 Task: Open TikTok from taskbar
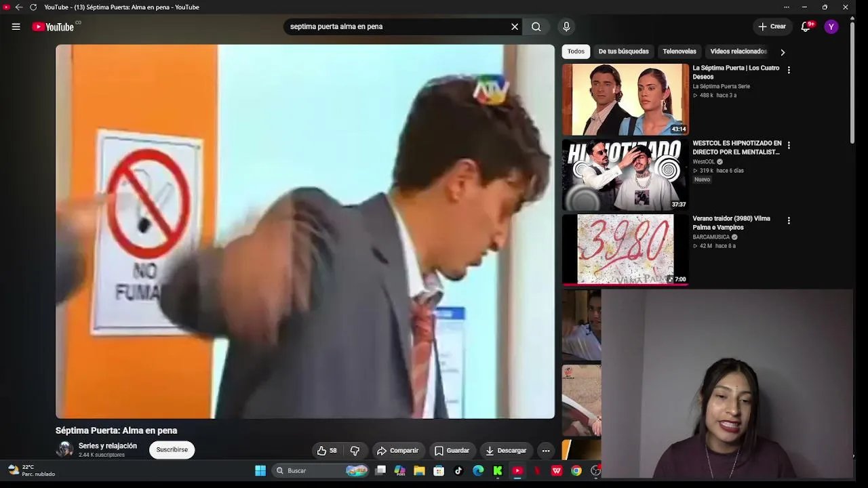[458, 470]
